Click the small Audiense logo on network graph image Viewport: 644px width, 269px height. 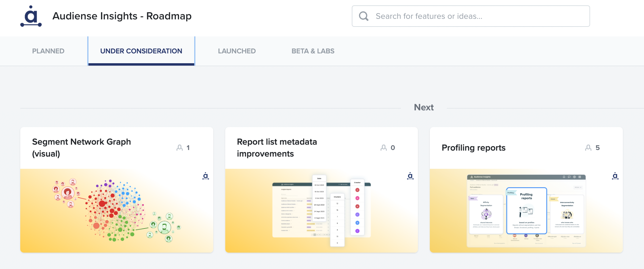[x=206, y=176]
